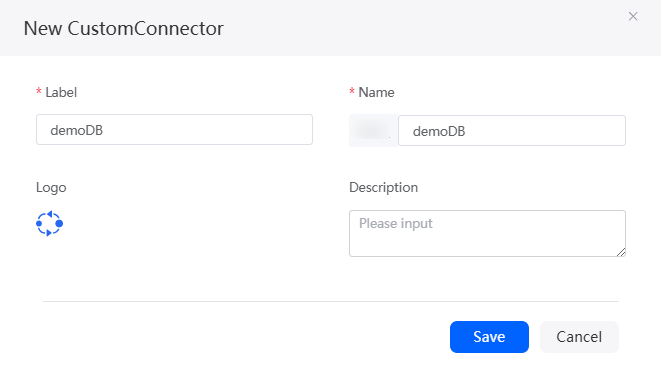The width and height of the screenshot is (661, 381).
Task: Focus the Label input containing demoDB
Action: 174,129
